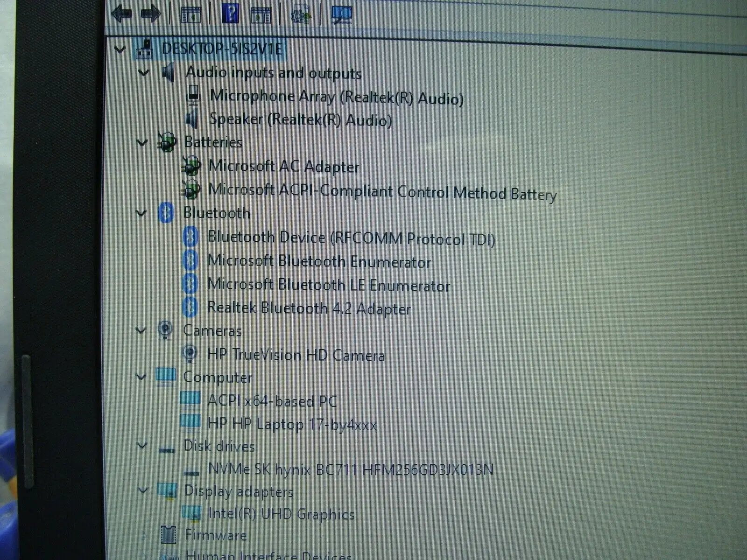Viewport: 747px width, 560px height.
Task: Select HP TrueVision HD Camera
Action: point(296,355)
